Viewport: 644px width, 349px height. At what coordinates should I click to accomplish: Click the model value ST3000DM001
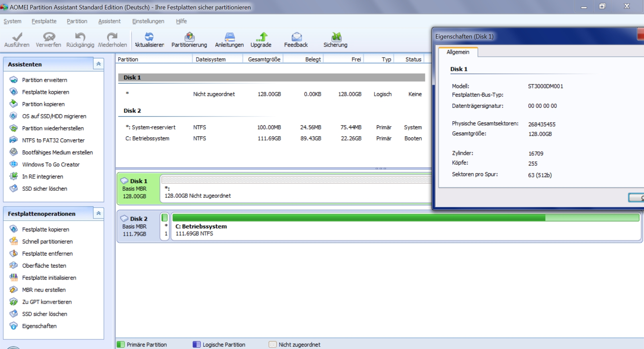pos(545,86)
